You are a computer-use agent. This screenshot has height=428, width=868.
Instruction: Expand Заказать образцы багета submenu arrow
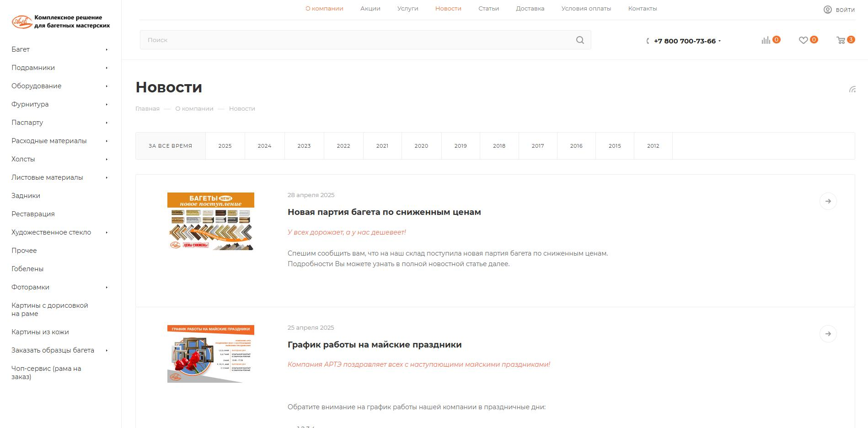click(107, 350)
